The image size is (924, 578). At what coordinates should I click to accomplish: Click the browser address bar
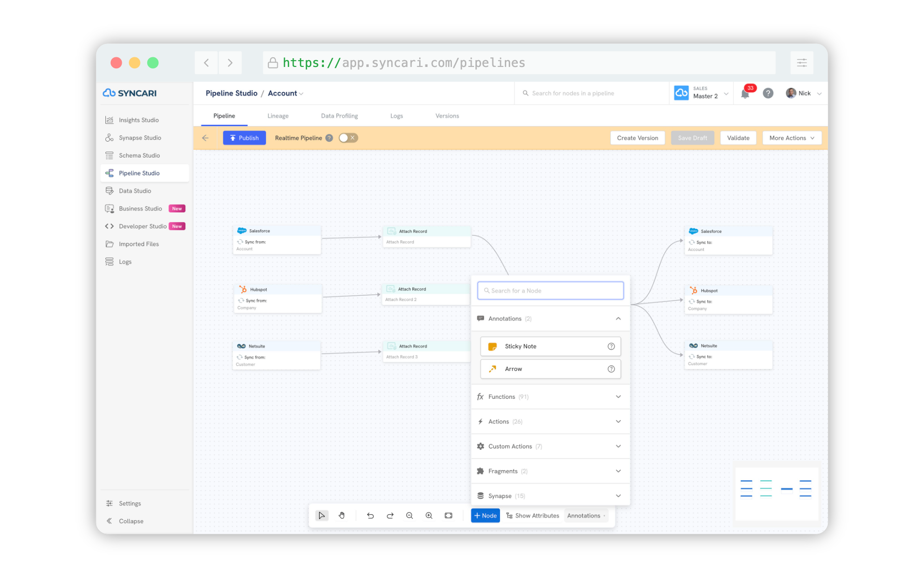(x=519, y=63)
